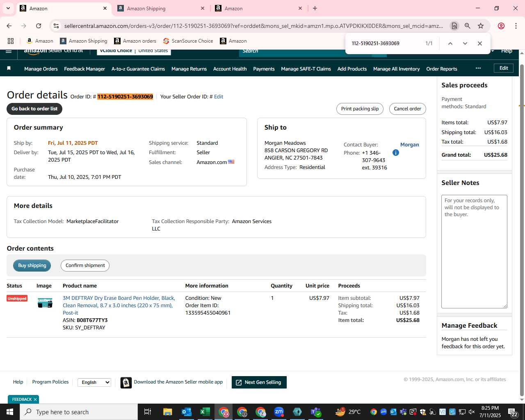Click Buy shipping button
Image resolution: width=525 pixels, height=420 pixels.
[32, 265]
